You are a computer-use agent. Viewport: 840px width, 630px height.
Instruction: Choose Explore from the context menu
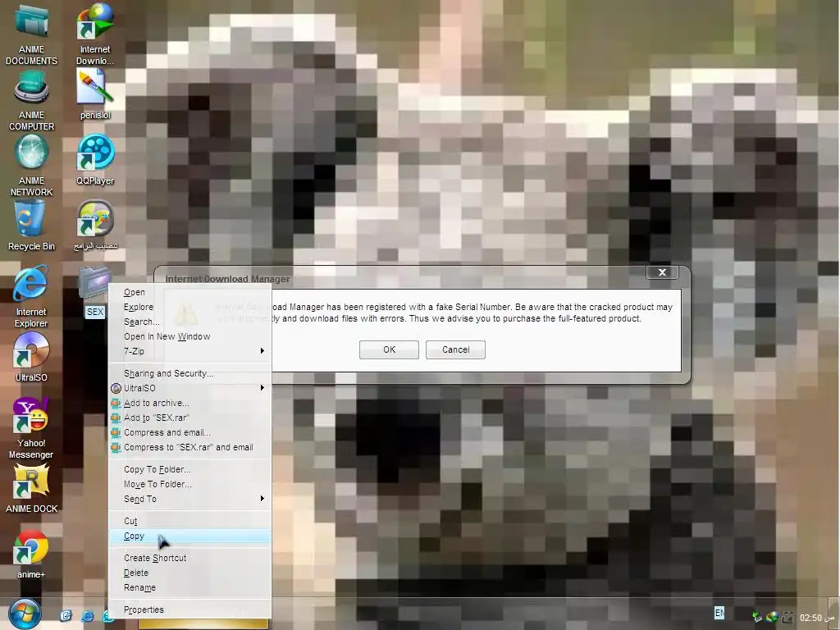point(189,307)
